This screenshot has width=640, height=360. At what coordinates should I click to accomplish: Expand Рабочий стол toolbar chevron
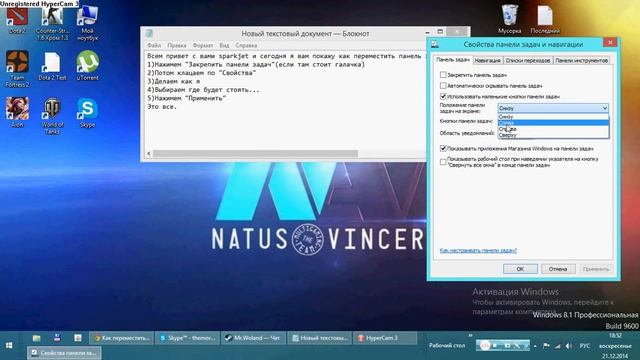[470, 336]
